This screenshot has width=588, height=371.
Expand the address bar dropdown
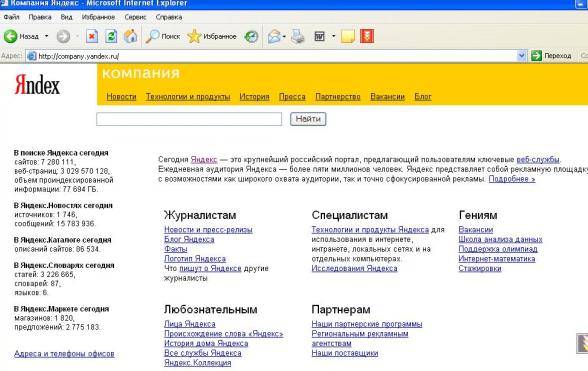(x=522, y=56)
